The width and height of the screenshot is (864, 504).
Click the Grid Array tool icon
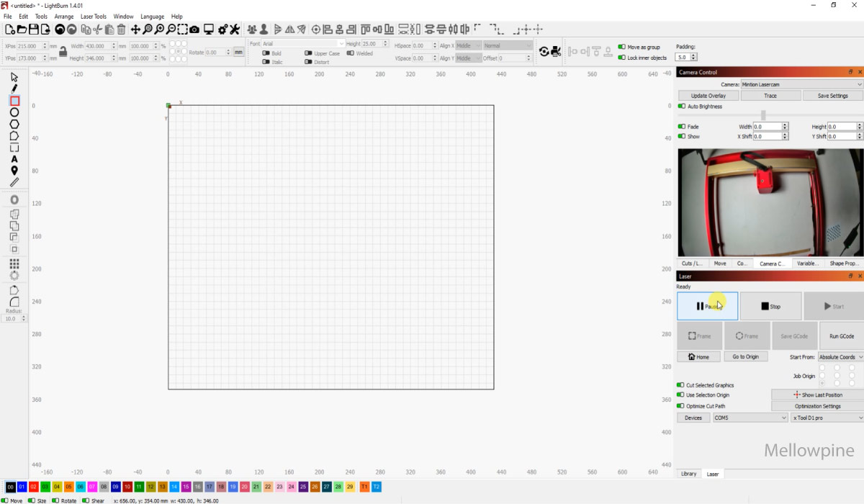click(x=14, y=264)
